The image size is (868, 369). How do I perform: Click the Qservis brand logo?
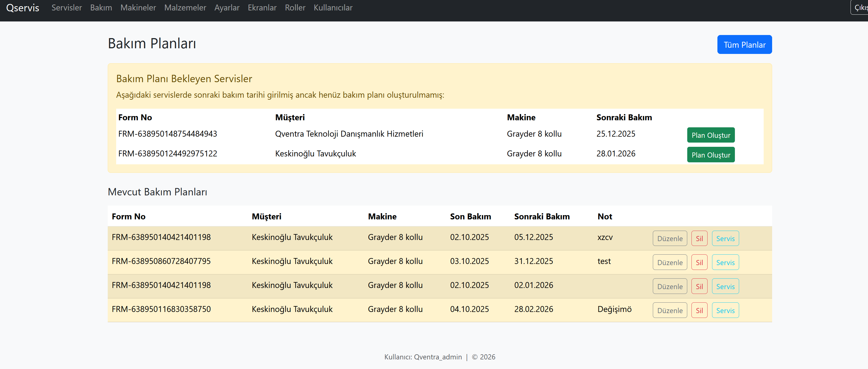point(23,7)
